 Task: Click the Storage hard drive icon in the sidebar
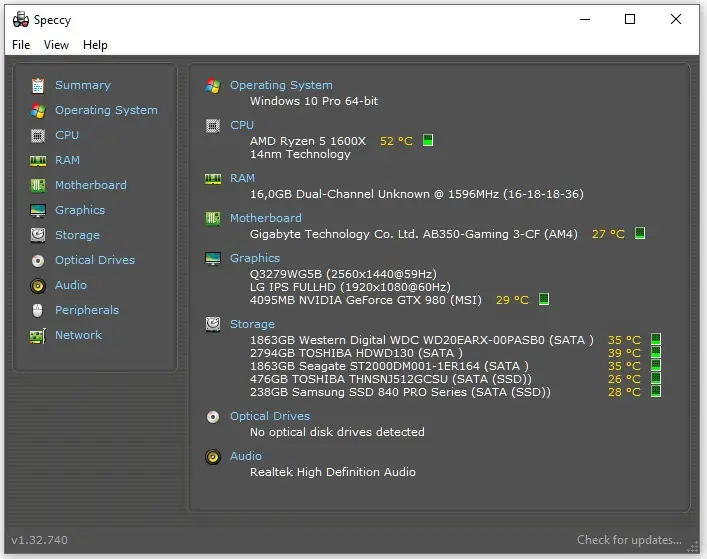[38, 235]
